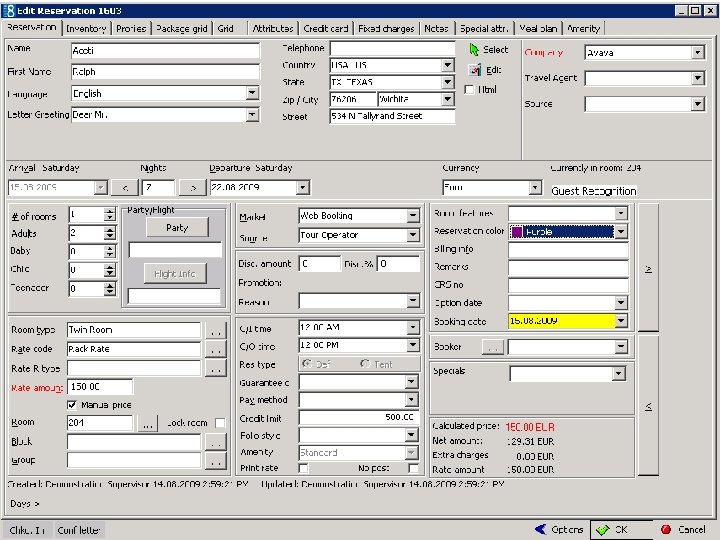This screenshot has height=540, width=720.
Task: Increase nights with right arrow button
Action: pos(193,187)
